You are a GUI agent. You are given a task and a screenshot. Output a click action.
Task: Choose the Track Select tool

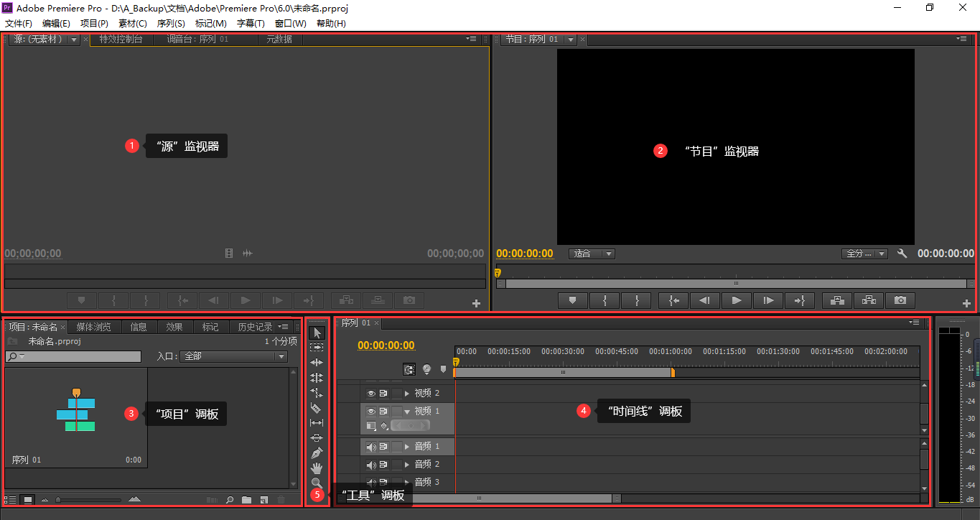[x=317, y=347]
